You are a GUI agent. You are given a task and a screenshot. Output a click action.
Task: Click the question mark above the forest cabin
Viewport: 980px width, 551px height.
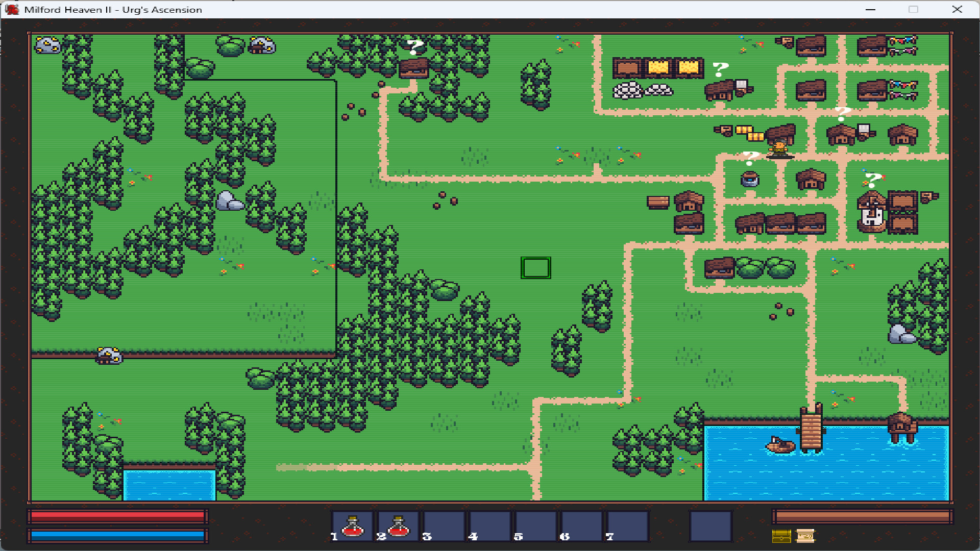coord(413,47)
